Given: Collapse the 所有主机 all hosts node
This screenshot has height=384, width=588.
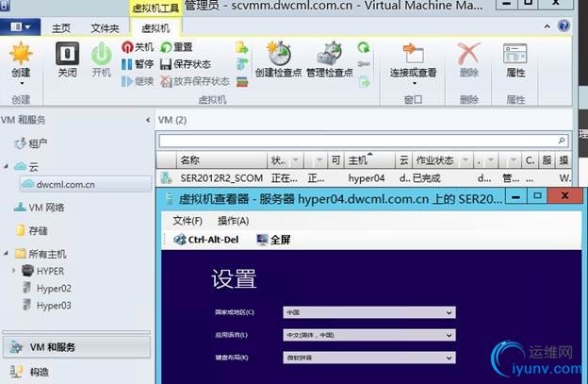Looking at the screenshot, I should coord(6,253).
